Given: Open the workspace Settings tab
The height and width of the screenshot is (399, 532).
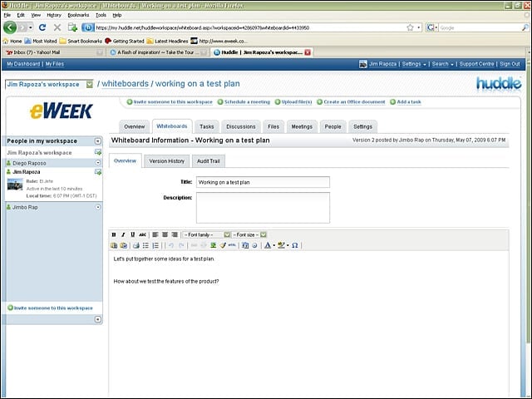Looking at the screenshot, I should (x=362, y=126).
